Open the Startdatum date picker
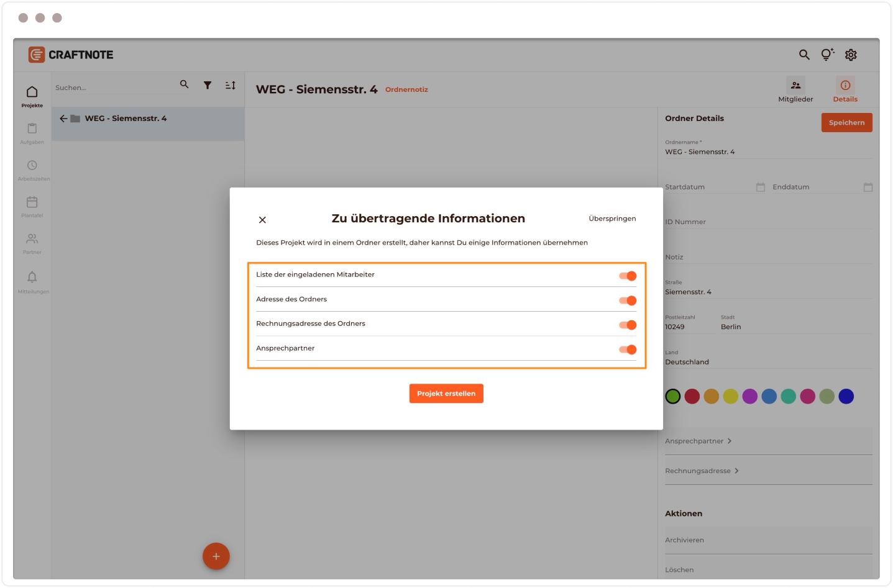Screen dimensions: 893x588 pos(760,187)
